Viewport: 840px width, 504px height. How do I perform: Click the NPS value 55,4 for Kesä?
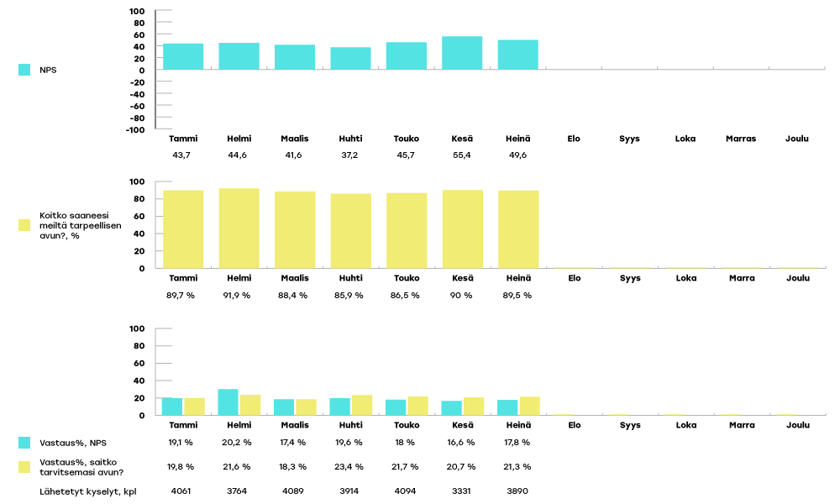pyautogui.click(x=462, y=155)
